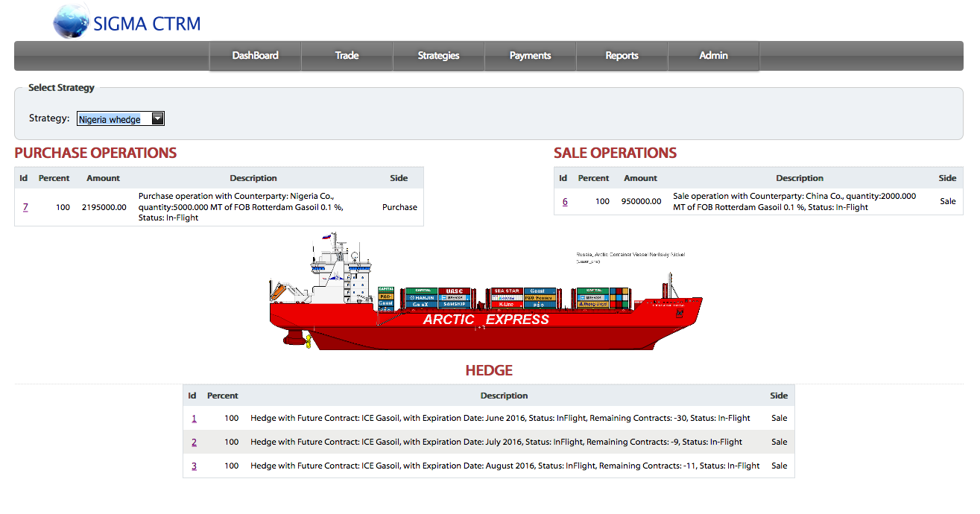980x514 pixels.
Task: Open hedge Id 1 link
Action: (194, 419)
